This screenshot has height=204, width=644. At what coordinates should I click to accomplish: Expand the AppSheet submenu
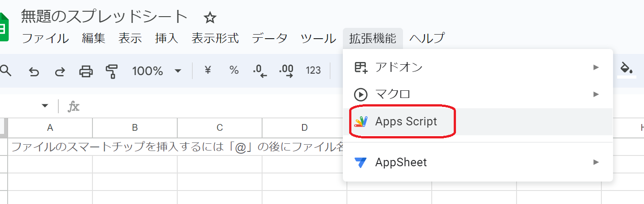(478, 162)
